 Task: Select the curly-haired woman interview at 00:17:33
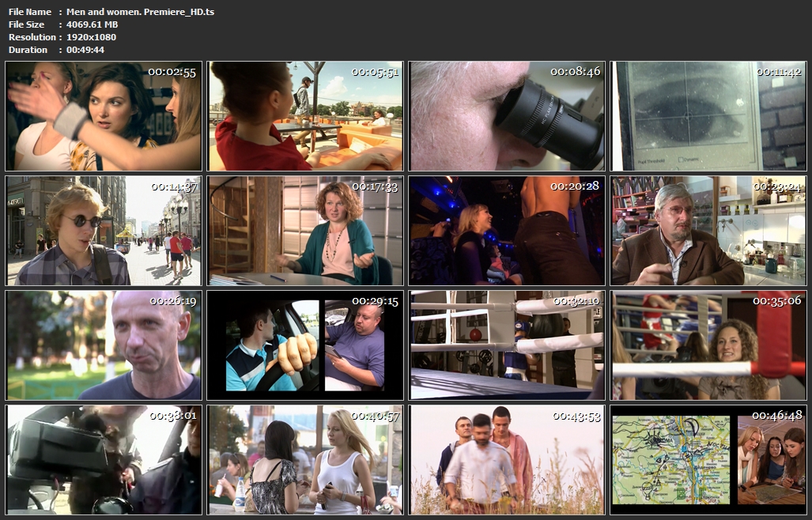305,231
